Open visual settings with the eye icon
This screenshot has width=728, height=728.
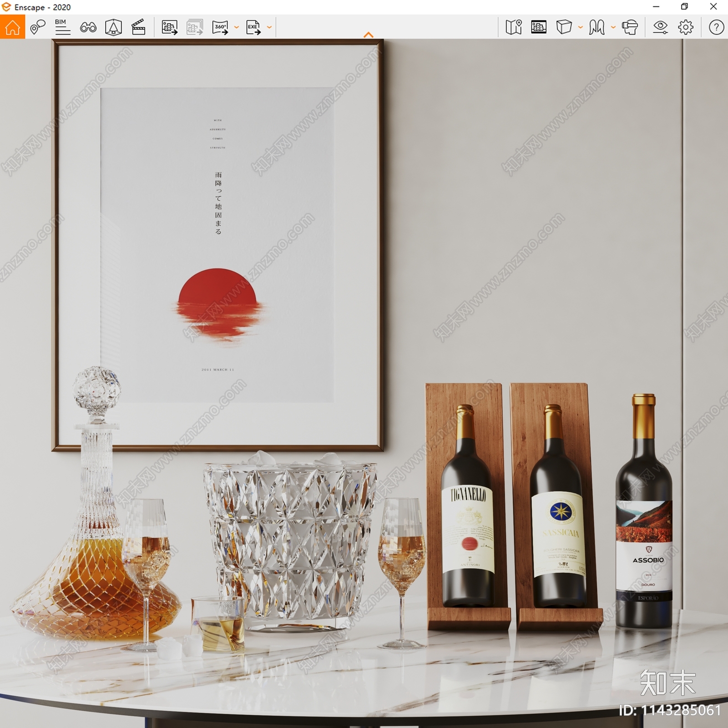coord(660,27)
